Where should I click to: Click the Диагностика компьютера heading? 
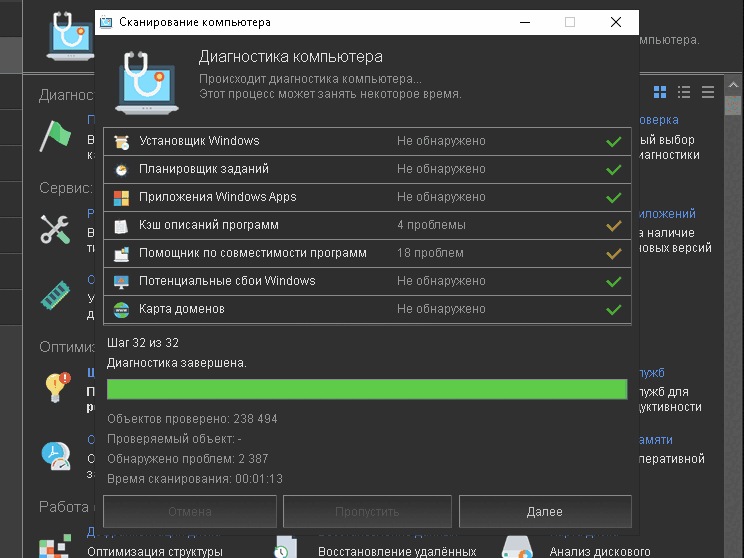(291, 57)
